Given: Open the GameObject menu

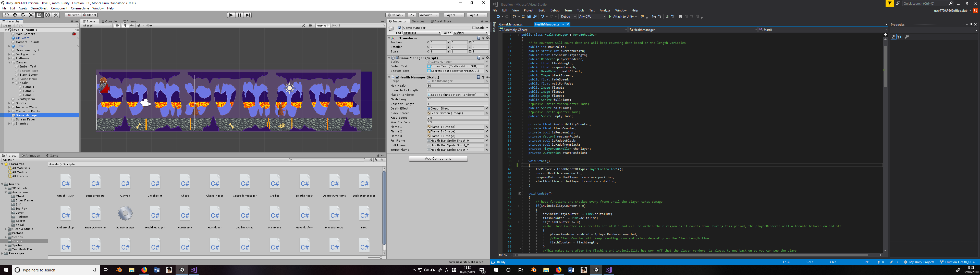Looking at the screenshot, I should click(39, 8).
